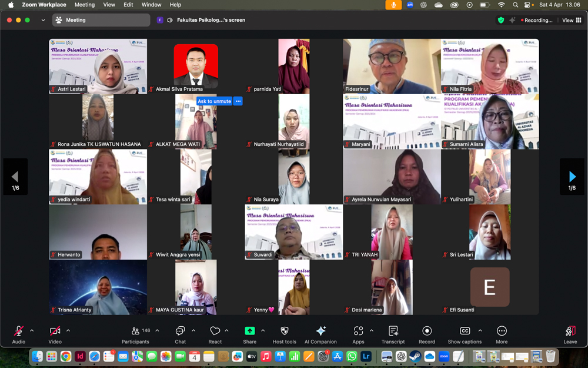Unmute the Audio microphone
The image size is (588, 368).
(19, 331)
